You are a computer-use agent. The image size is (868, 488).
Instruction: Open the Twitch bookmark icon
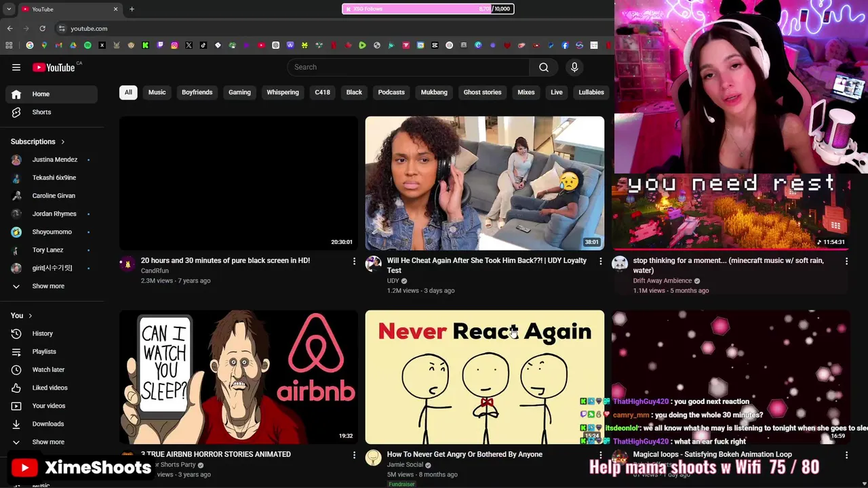tap(160, 45)
